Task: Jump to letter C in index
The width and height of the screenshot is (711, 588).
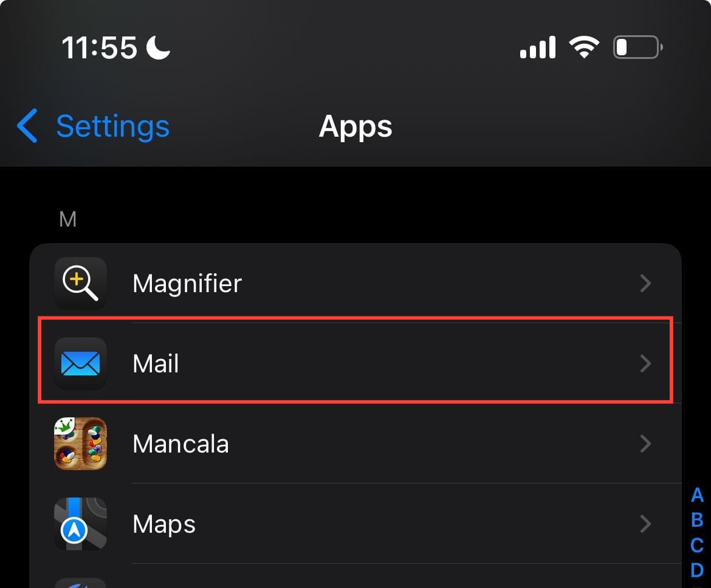Action: (697, 545)
